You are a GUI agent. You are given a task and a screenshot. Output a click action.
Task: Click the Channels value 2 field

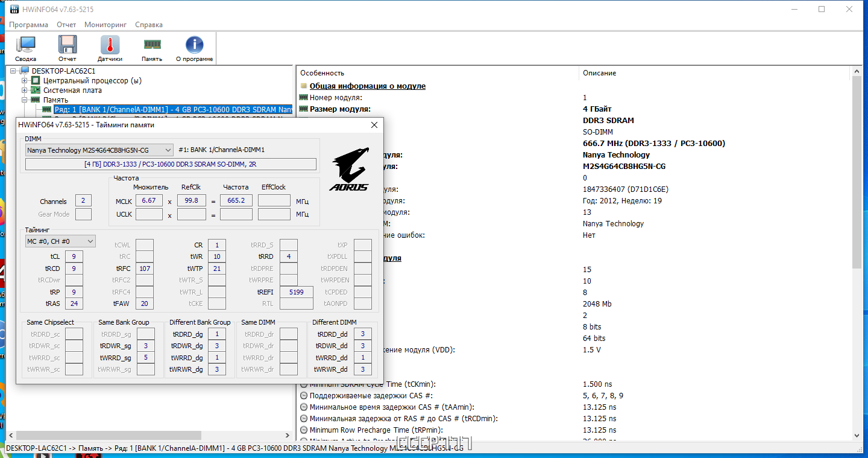83,201
